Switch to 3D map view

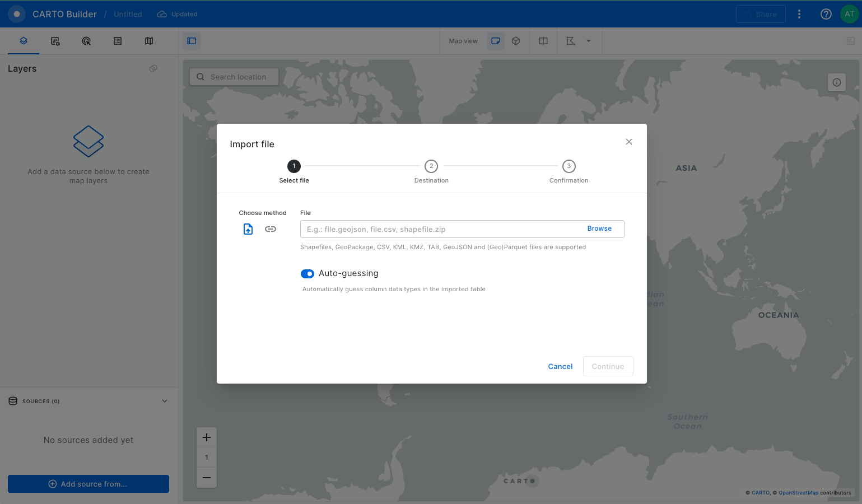tap(516, 41)
